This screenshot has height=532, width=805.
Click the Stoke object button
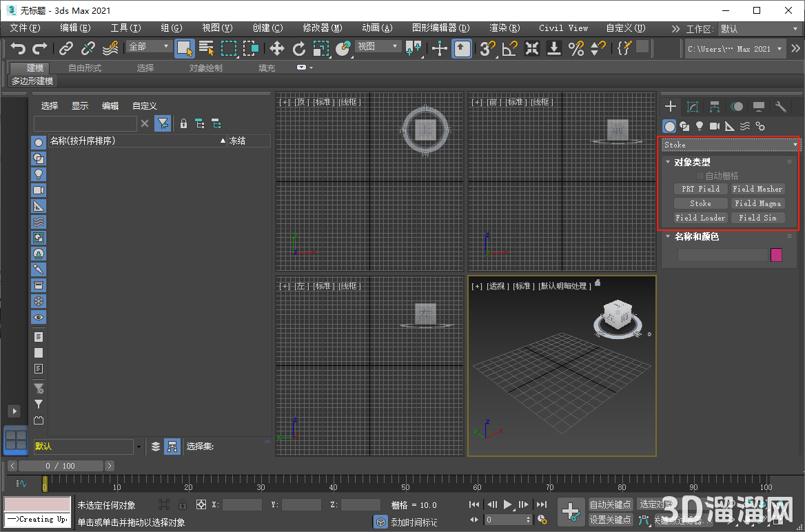pos(700,203)
